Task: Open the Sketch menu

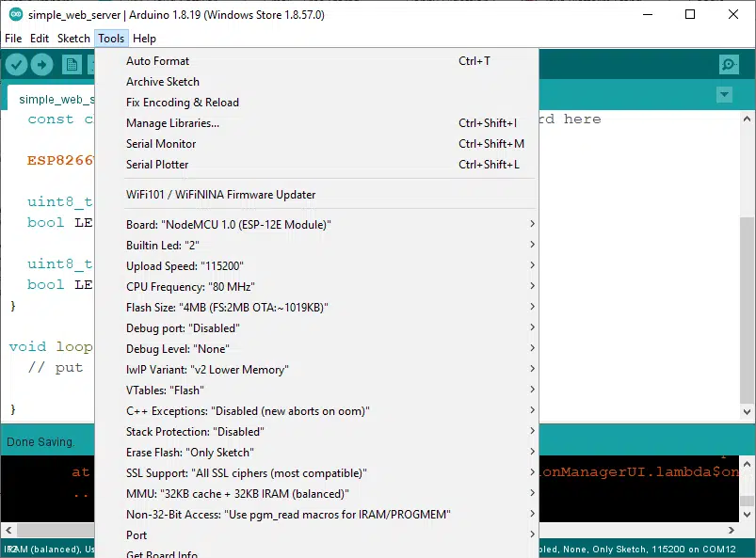Action: (x=73, y=39)
